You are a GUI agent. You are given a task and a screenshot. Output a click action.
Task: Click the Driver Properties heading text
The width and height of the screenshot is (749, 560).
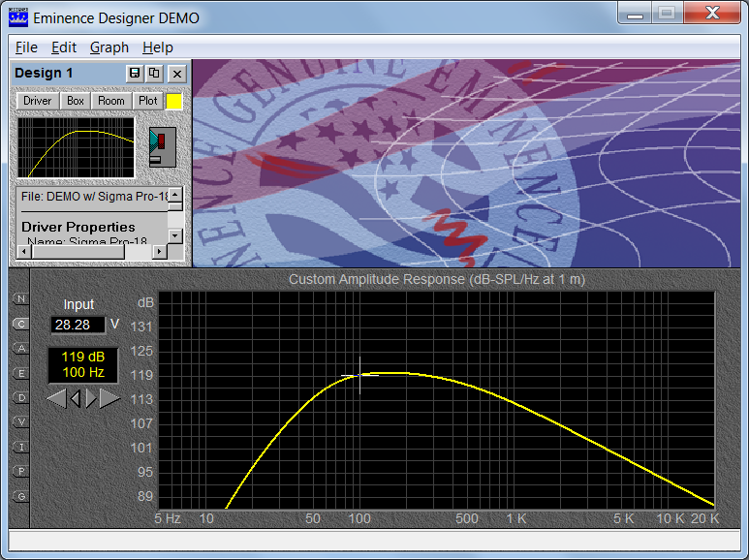coord(78,227)
